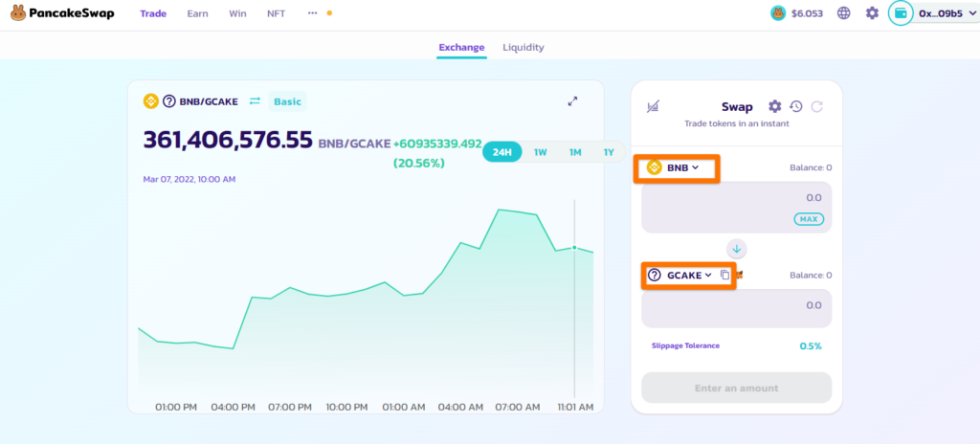Select the 24H chart range
Screen dimensions: 980x444
point(501,152)
